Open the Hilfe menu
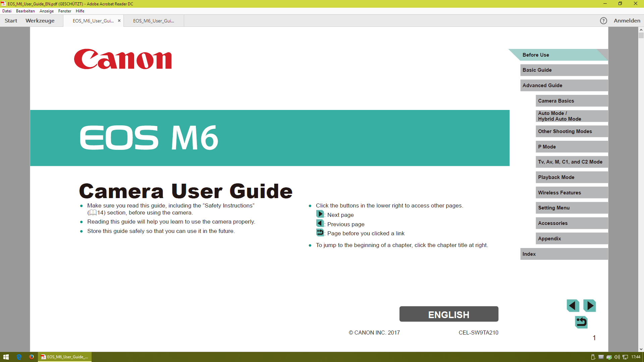Viewport: 644px width, 362px height. pyautogui.click(x=80, y=11)
